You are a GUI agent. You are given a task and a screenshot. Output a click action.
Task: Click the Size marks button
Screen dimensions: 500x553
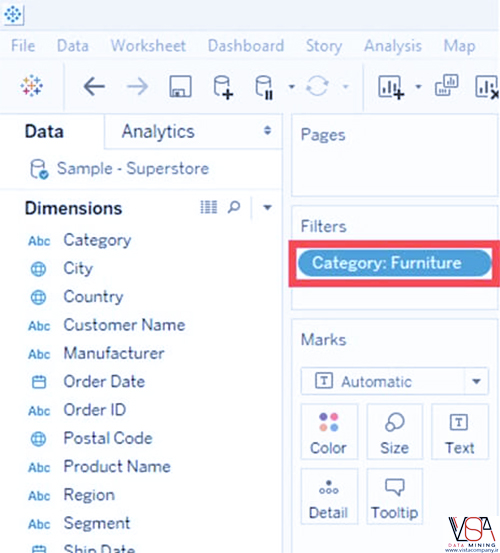[395, 432]
